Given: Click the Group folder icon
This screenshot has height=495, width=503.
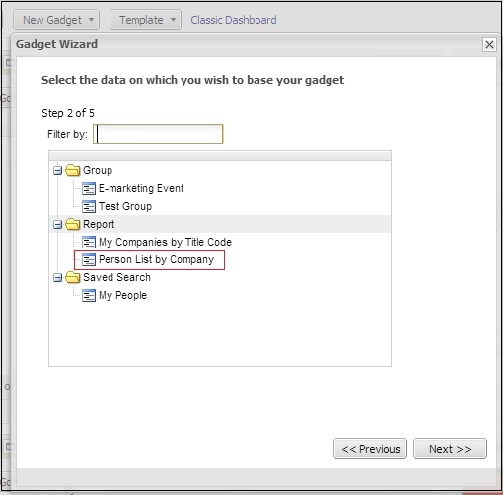Looking at the screenshot, I should [x=73, y=170].
